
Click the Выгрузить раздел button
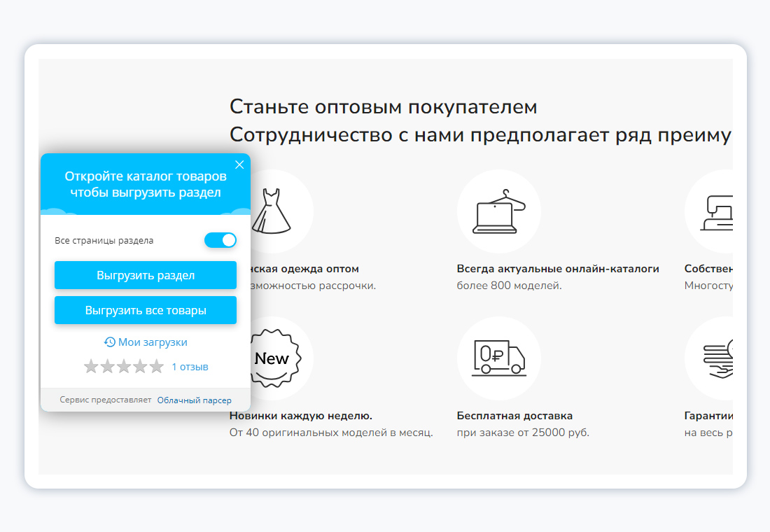pyautogui.click(x=145, y=275)
